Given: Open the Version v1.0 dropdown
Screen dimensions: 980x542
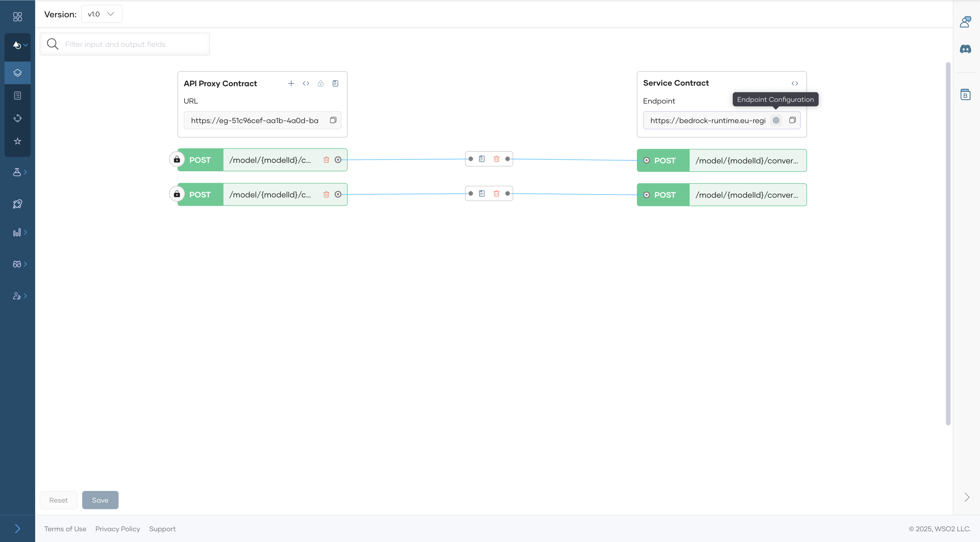Looking at the screenshot, I should 102,14.
